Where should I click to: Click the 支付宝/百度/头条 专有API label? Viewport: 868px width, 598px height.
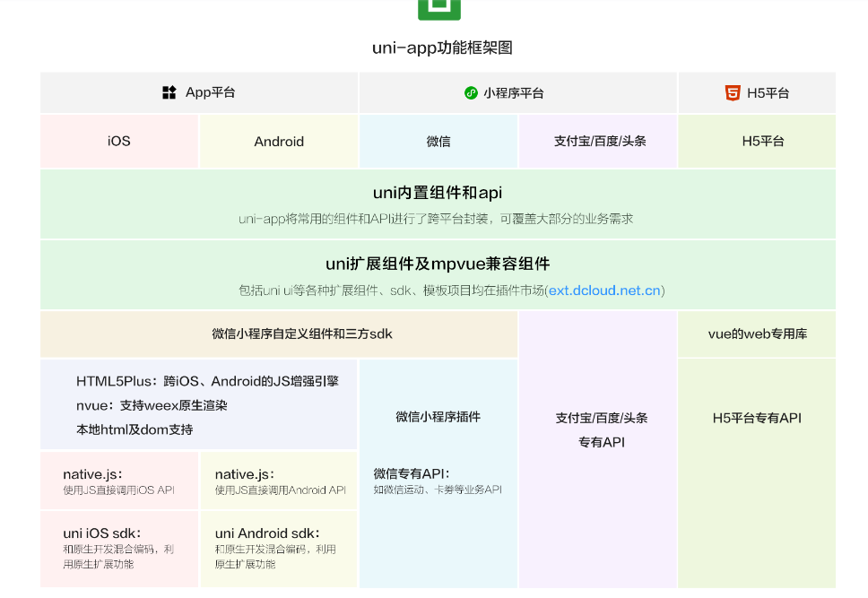(x=601, y=429)
